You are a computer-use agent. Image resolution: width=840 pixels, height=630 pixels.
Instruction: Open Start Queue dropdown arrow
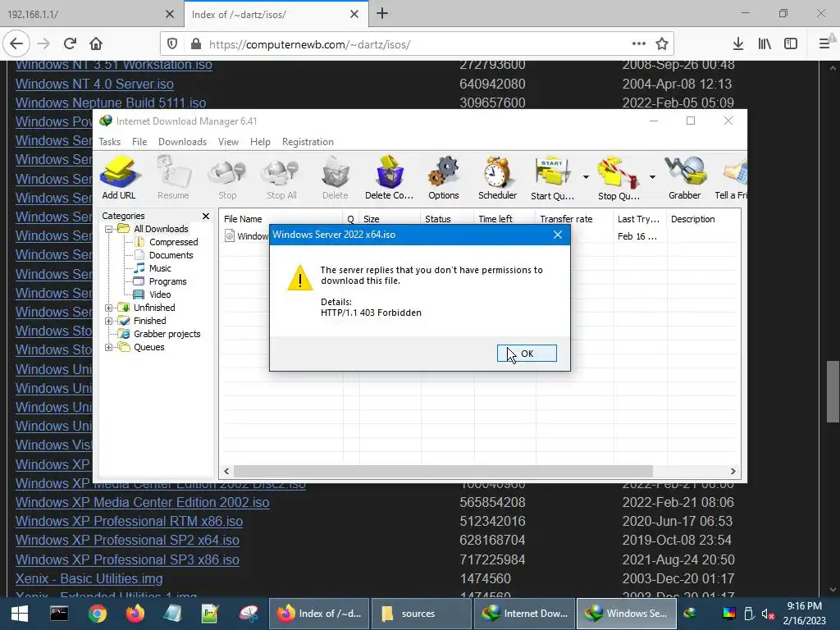586,177
